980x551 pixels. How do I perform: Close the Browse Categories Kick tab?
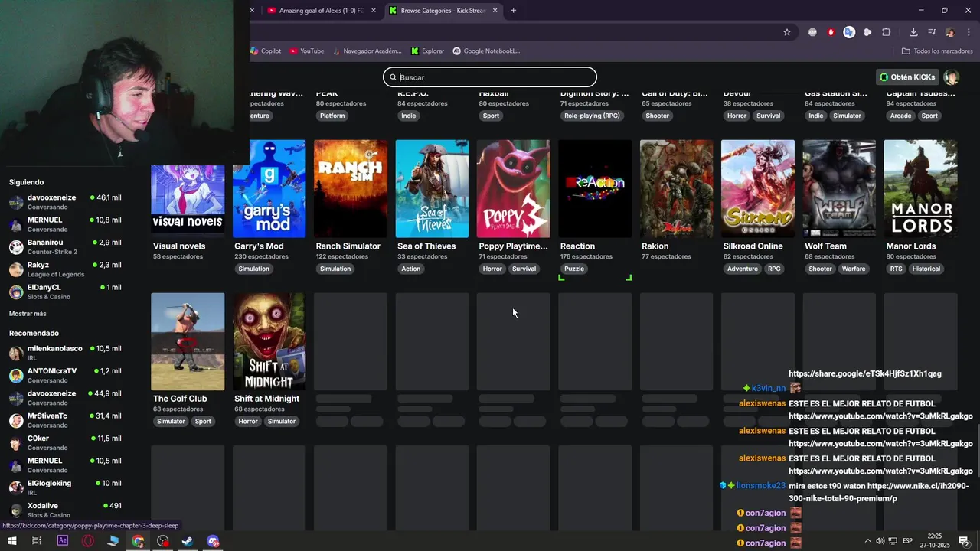[495, 11]
